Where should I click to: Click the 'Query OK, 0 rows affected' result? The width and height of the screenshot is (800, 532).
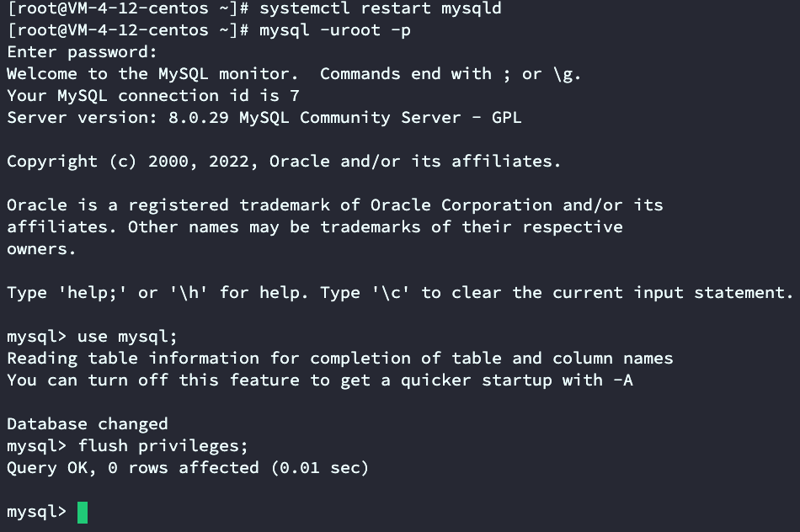pyautogui.click(x=187, y=468)
